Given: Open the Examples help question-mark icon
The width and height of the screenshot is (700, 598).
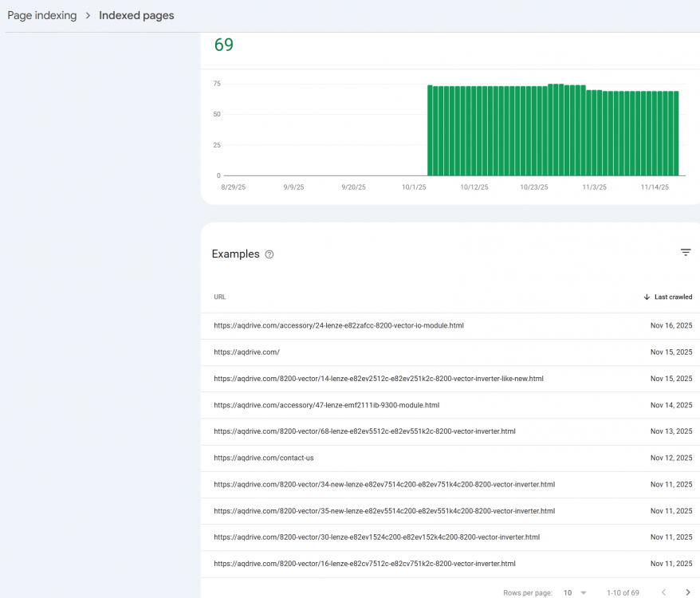Looking at the screenshot, I should [x=269, y=254].
